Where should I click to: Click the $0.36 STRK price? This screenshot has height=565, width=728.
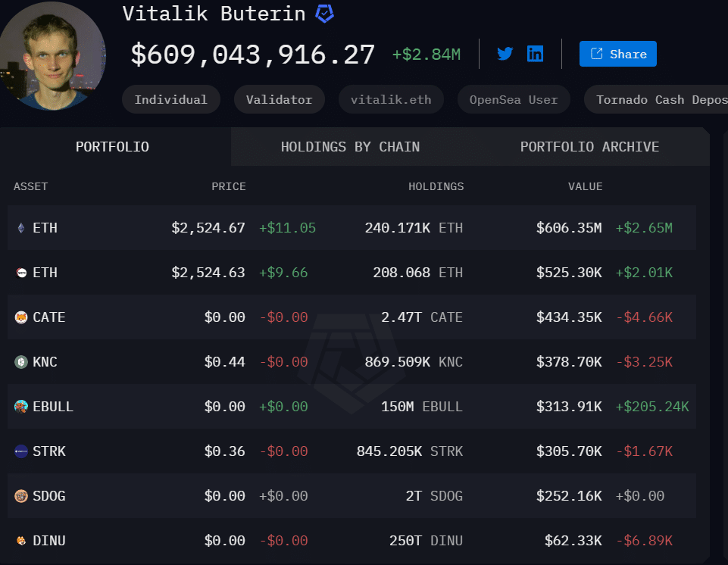pyautogui.click(x=225, y=451)
